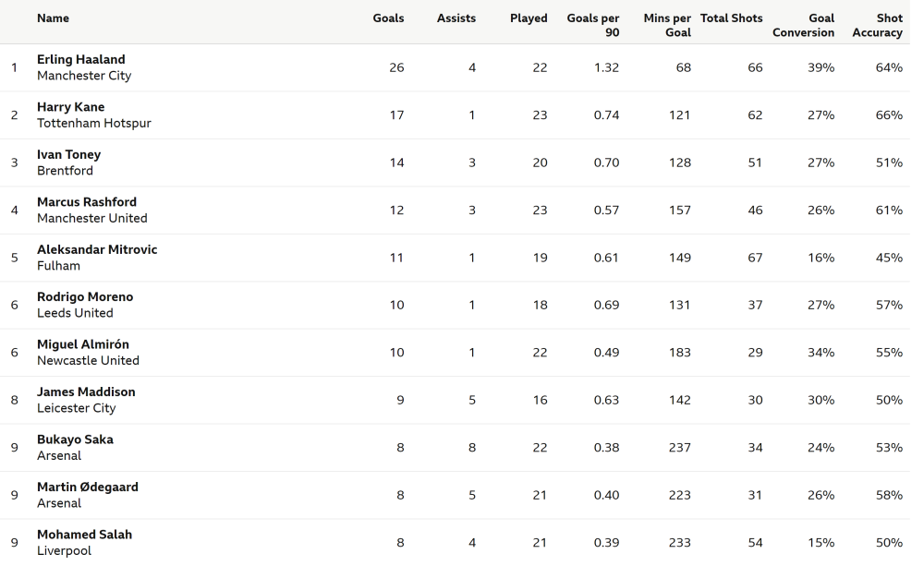924x566 pixels.
Task: Select Ivan Toney in the table
Action: (69, 155)
